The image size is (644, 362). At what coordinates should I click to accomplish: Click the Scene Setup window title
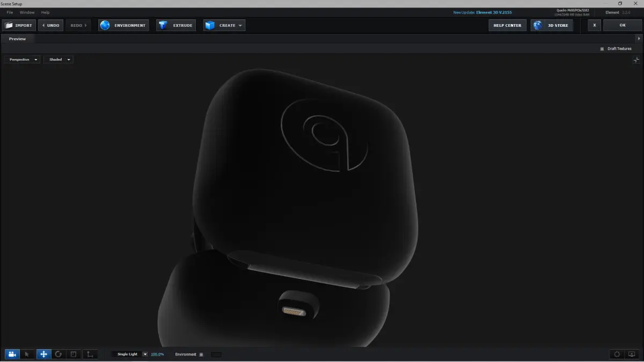point(12,4)
